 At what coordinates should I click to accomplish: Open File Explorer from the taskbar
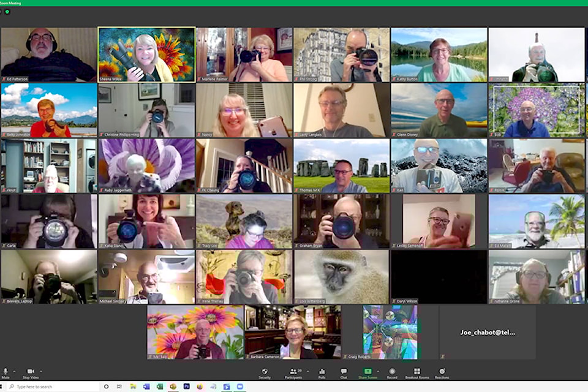pyautogui.click(x=133, y=386)
